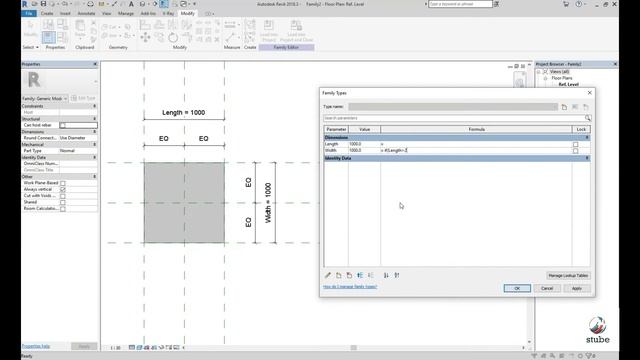Toggle Lock checkbox for Length parameter
640x360 pixels.
576,144
